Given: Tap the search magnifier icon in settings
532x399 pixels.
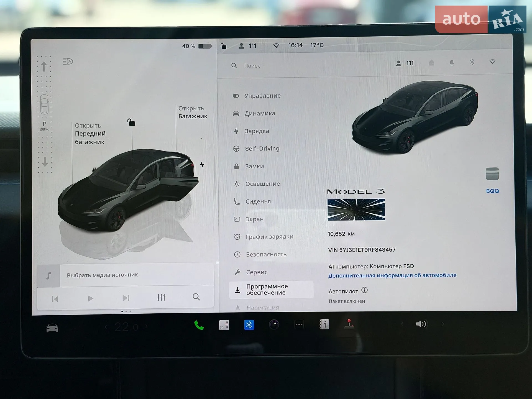Looking at the screenshot, I should [x=234, y=66].
